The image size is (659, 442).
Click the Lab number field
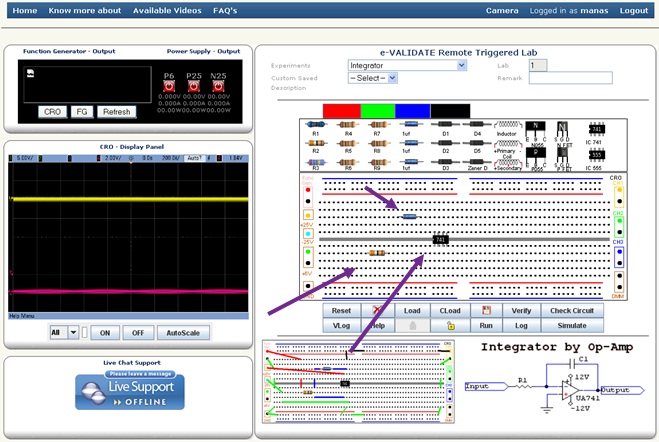click(538, 65)
